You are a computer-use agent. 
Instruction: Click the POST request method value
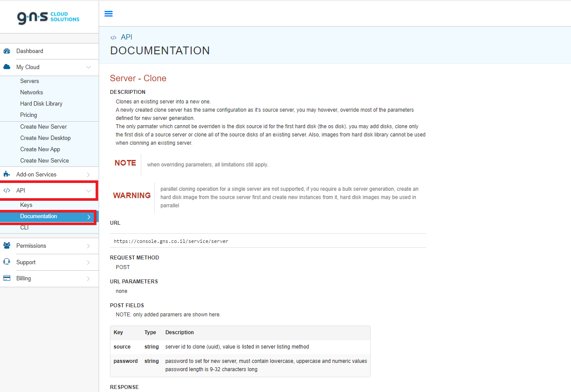[123, 267]
